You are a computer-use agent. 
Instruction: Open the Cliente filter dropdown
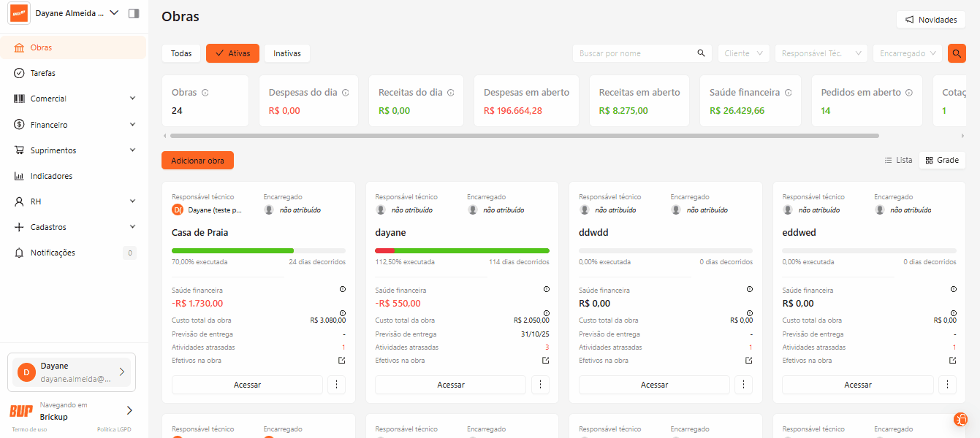tap(743, 53)
